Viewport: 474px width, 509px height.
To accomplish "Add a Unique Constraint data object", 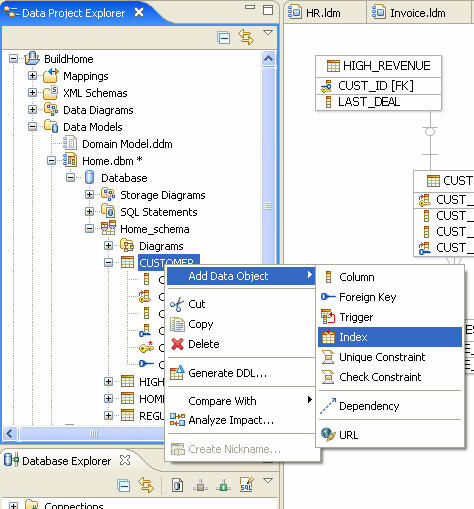I will click(390, 357).
